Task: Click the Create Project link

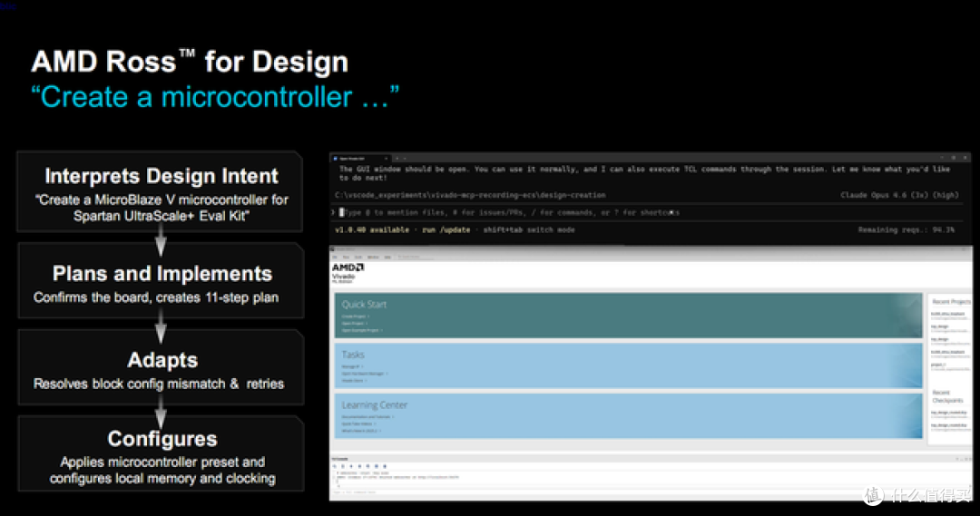Action: [356, 316]
